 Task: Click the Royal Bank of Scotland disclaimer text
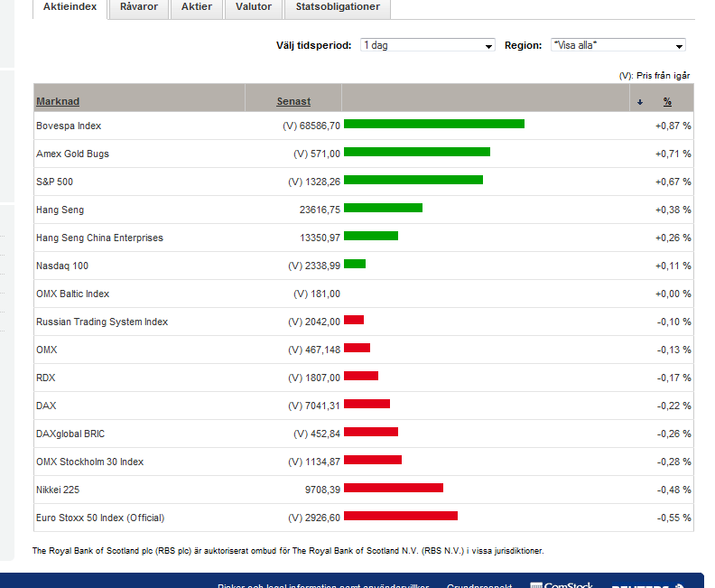[288, 551]
